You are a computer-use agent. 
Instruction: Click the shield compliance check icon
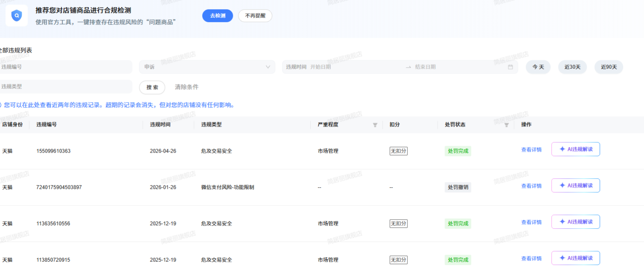[17, 16]
